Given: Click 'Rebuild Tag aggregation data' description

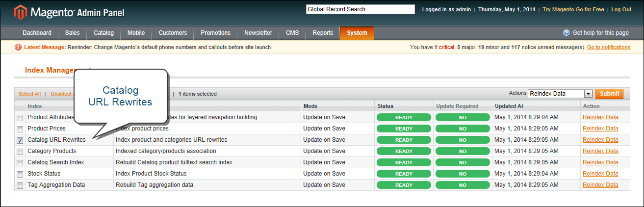Looking at the screenshot, I should (x=155, y=185).
